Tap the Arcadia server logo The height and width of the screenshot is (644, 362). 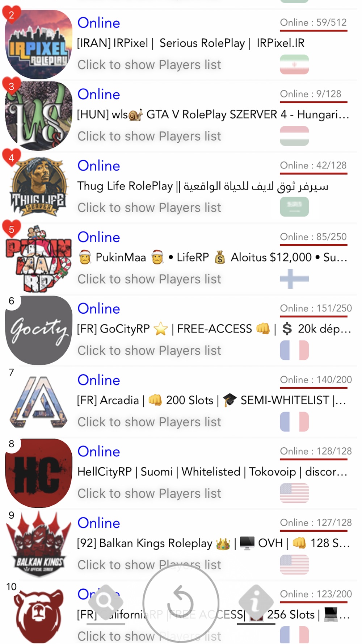(38, 401)
